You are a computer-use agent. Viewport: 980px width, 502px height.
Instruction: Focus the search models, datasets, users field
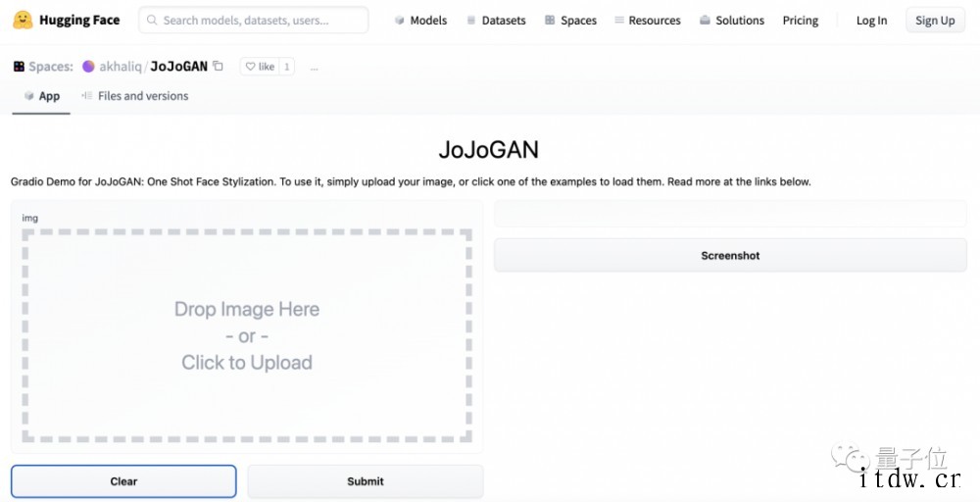pos(253,20)
